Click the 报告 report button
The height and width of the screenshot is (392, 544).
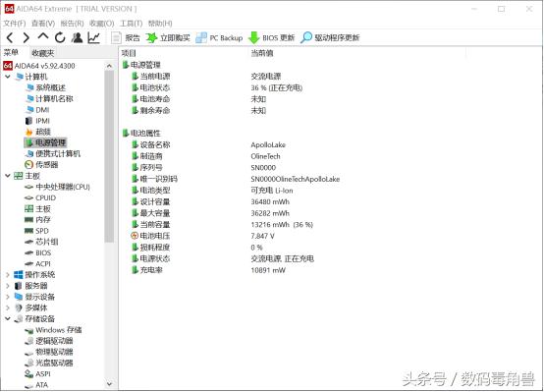click(126, 38)
